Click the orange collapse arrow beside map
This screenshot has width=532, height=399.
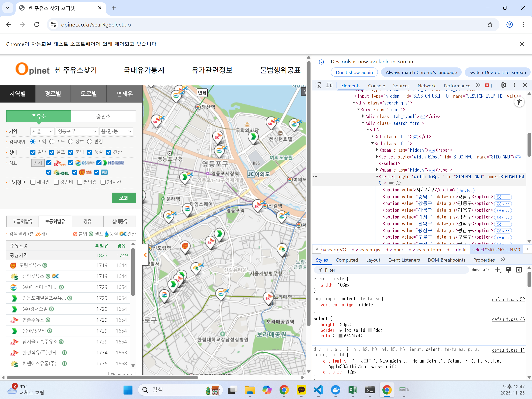click(x=145, y=255)
